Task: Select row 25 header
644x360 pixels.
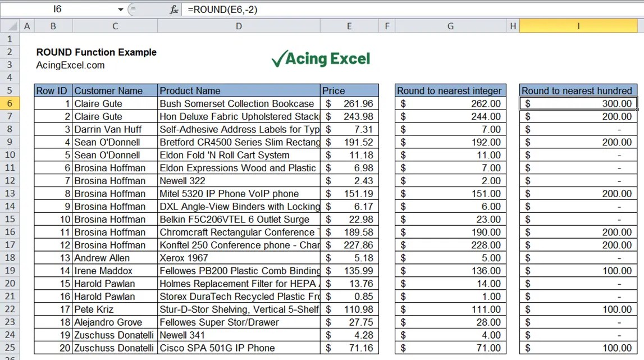Action: pyautogui.click(x=10, y=348)
